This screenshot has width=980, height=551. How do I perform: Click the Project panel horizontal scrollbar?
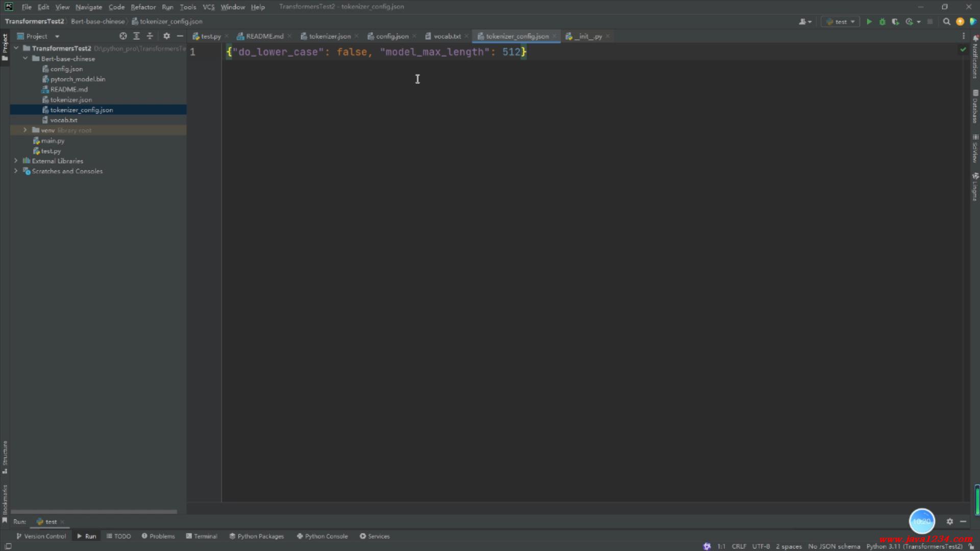tap(94, 511)
